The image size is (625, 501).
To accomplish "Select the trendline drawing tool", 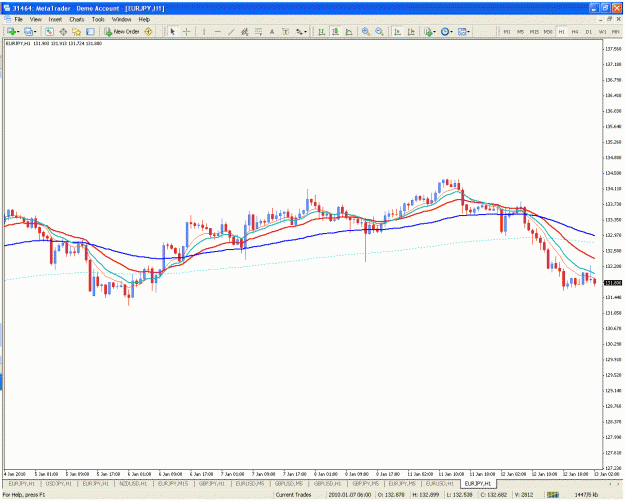I will 231,31.
